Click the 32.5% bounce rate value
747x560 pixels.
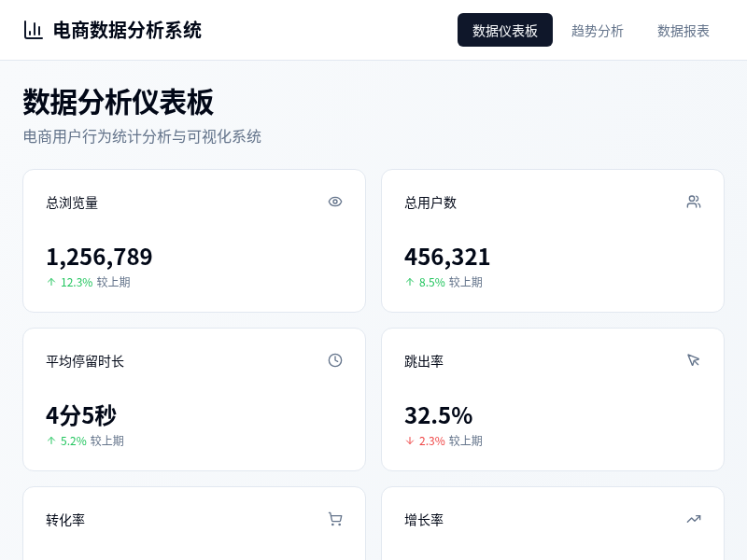439,415
